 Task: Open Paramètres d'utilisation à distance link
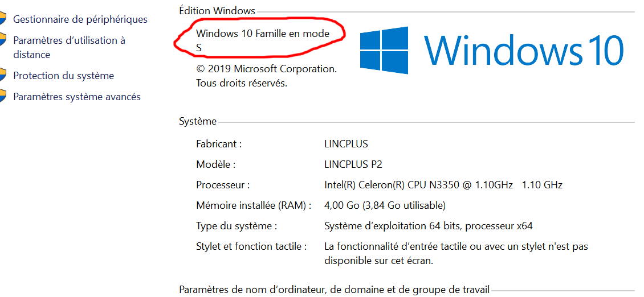click(69, 48)
